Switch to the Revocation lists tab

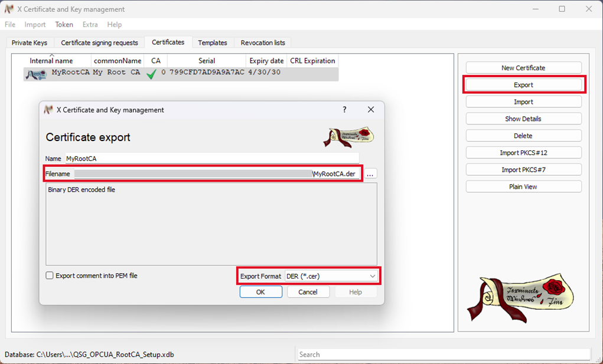pyautogui.click(x=263, y=42)
